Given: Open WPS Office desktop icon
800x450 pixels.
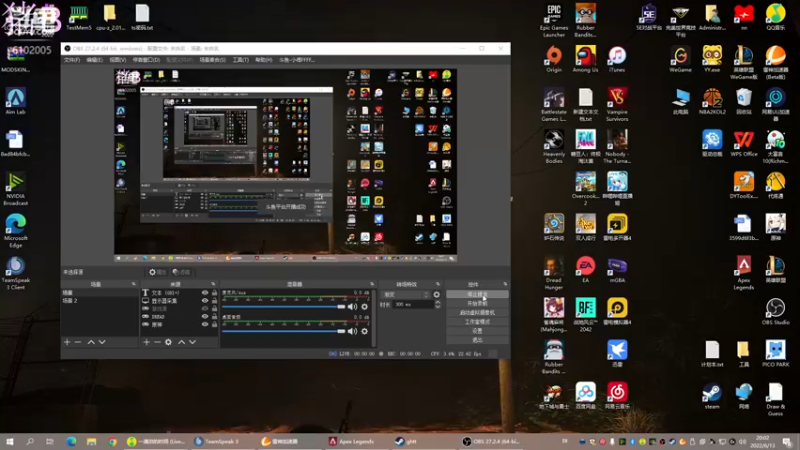Looking at the screenshot, I should (x=743, y=143).
